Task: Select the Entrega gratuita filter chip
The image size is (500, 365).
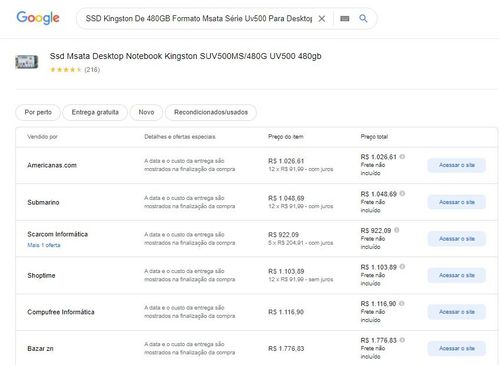Action: click(95, 112)
